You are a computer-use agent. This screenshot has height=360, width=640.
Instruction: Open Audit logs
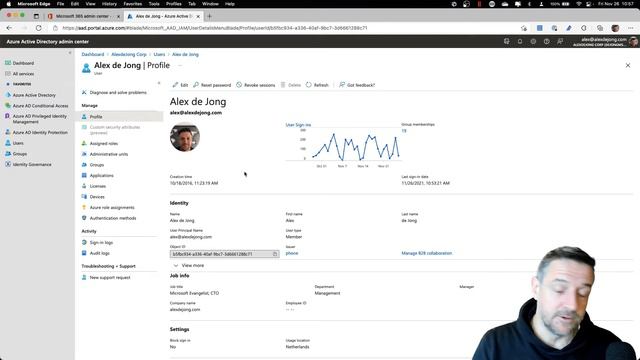[100, 253]
